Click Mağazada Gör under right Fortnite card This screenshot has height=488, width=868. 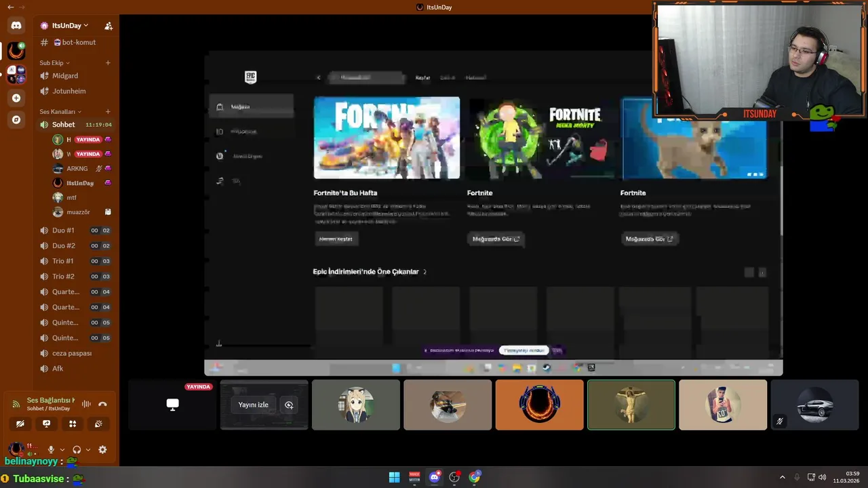click(x=649, y=239)
